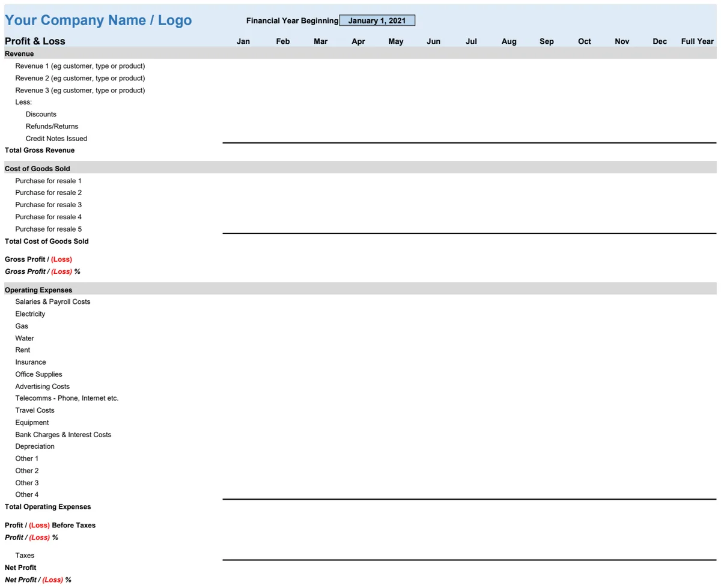Click the Full Year column header
This screenshot has height=588, width=721.
pos(698,41)
